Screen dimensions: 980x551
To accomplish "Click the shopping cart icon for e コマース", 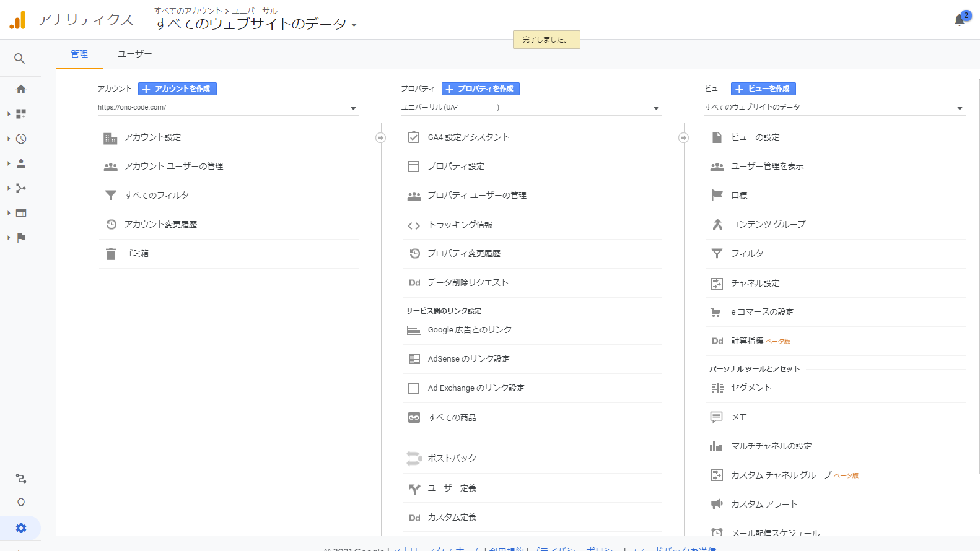I will pos(716,312).
